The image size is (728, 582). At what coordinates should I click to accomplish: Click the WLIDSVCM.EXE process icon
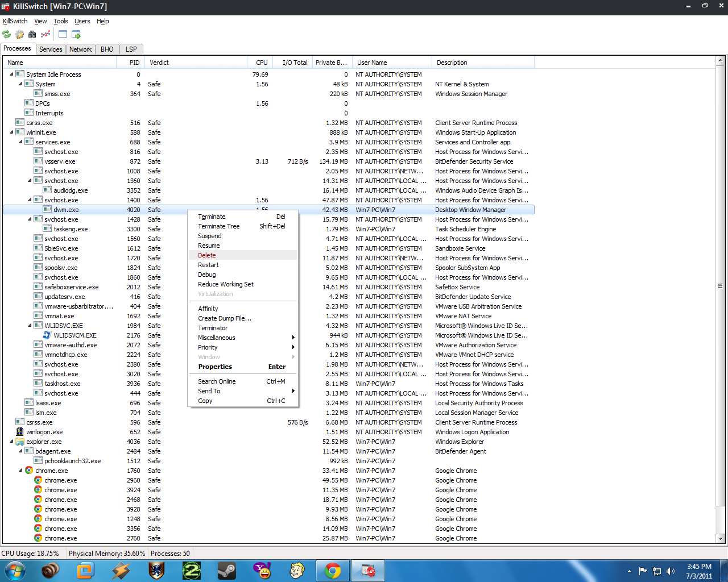(47, 335)
